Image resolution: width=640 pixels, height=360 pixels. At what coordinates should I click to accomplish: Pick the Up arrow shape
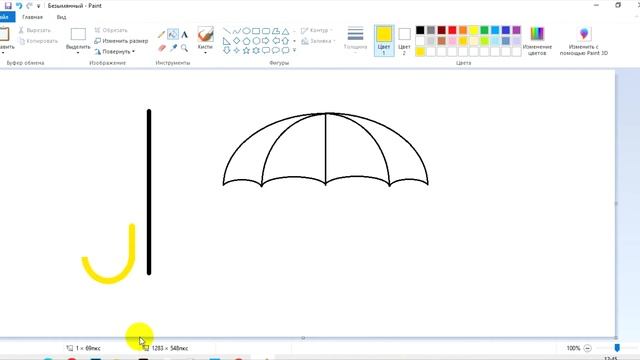point(286,41)
